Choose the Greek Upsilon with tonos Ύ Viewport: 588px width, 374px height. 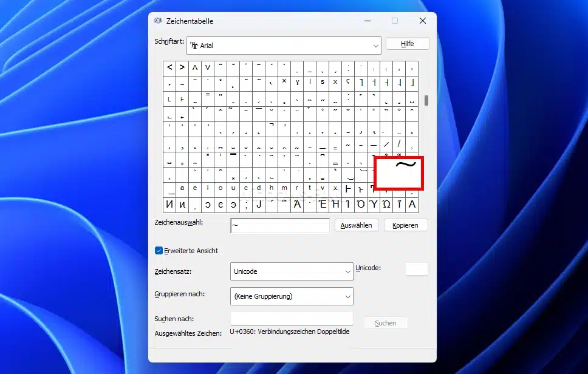point(374,205)
